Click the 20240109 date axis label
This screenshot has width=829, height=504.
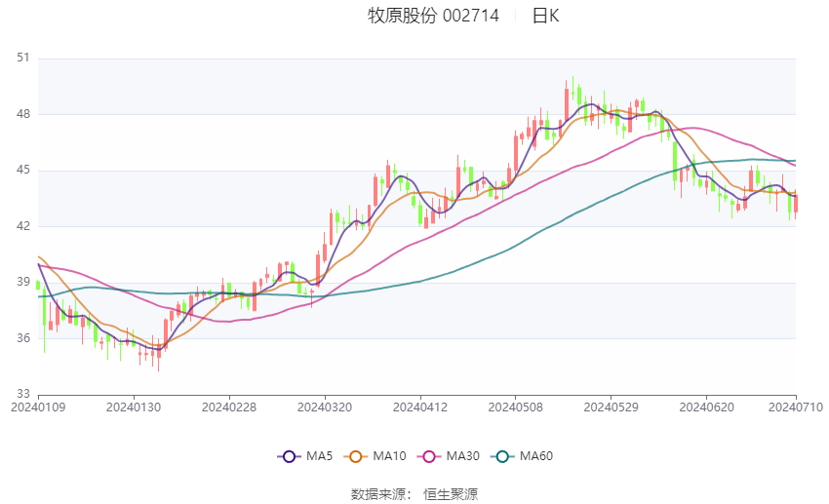click(37, 407)
